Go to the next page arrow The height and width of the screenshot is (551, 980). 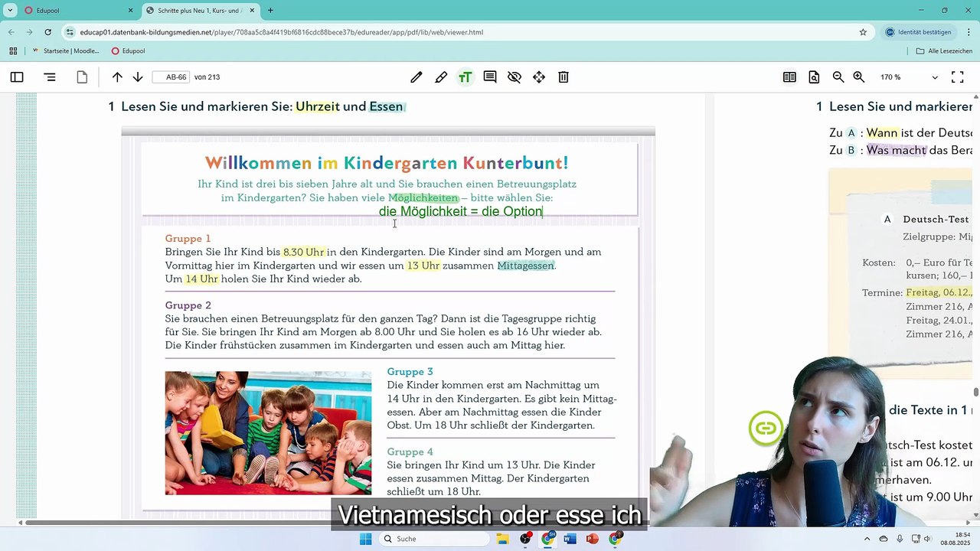point(138,77)
